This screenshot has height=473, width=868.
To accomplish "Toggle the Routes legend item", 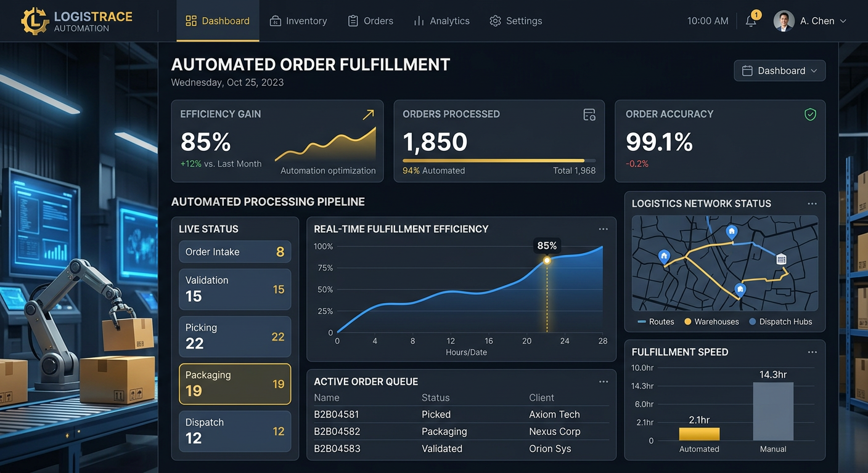I will tap(656, 321).
